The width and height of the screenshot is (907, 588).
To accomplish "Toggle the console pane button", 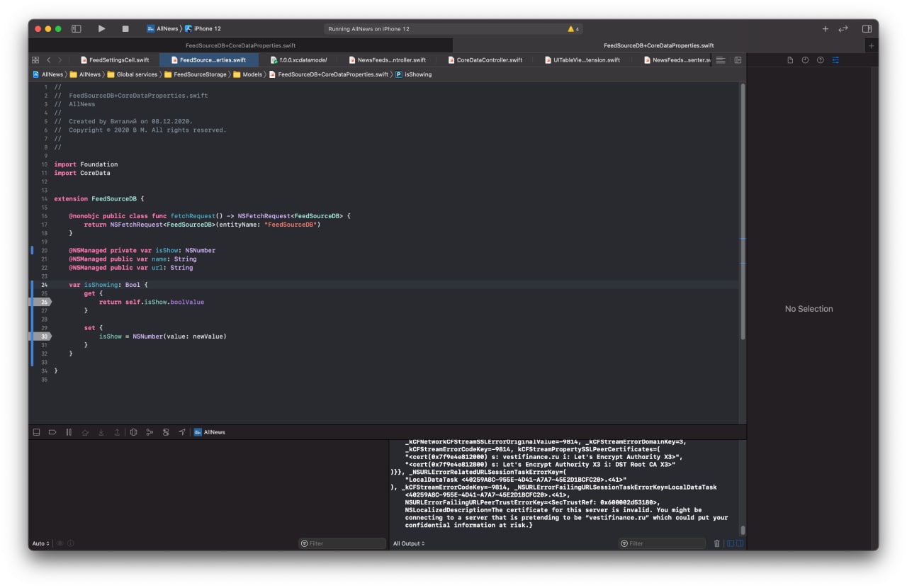I will click(739, 543).
